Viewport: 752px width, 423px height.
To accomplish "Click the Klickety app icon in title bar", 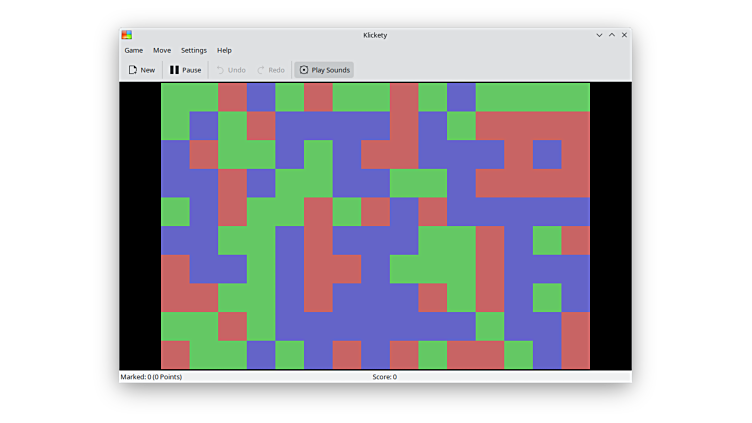I will pos(127,35).
